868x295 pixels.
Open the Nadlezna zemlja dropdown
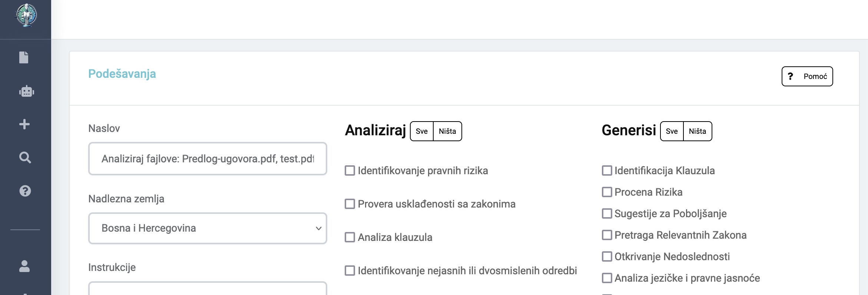[208, 228]
